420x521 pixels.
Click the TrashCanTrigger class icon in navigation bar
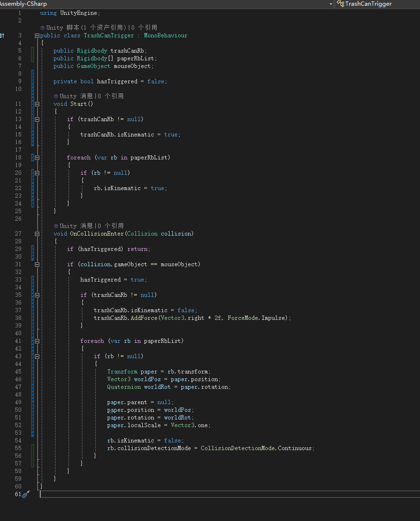point(340,4)
